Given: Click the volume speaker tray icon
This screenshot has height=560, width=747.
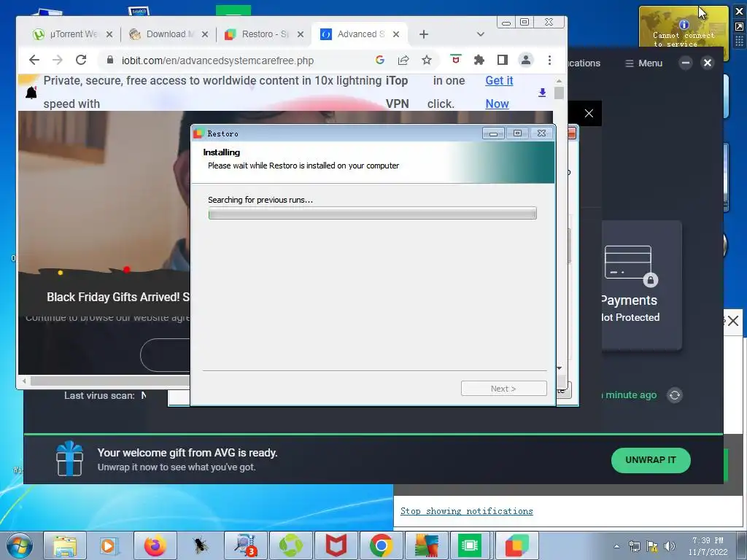Looking at the screenshot, I should (670, 546).
